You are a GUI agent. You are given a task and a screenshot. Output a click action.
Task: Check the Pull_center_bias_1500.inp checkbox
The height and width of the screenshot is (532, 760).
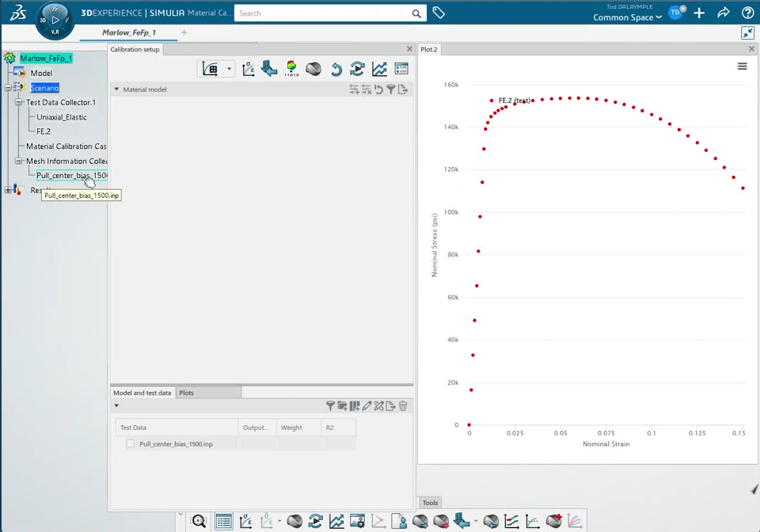point(131,444)
